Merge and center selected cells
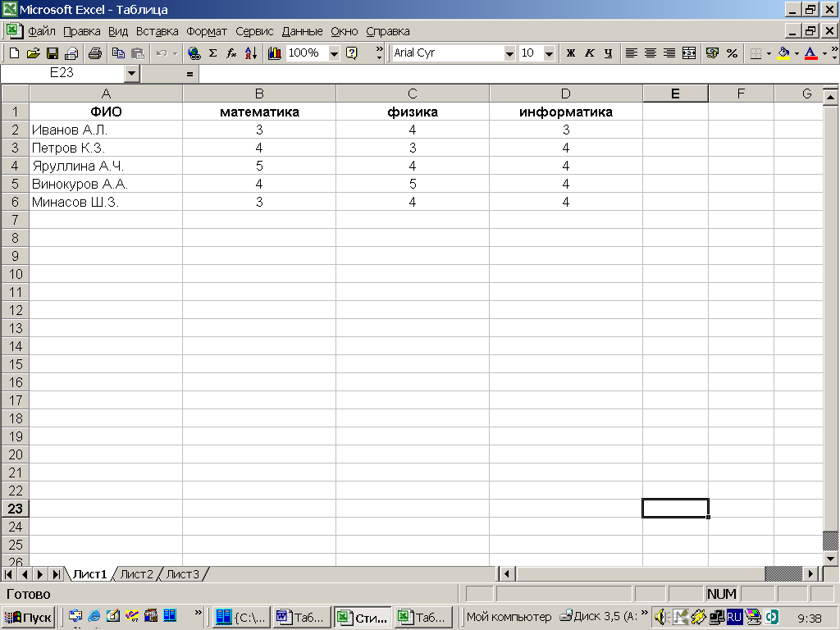This screenshot has height=630, width=840. tap(689, 53)
